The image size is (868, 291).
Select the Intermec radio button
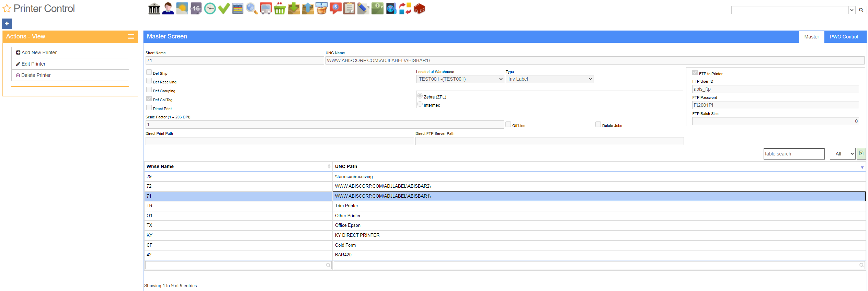(x=420, y=104)
